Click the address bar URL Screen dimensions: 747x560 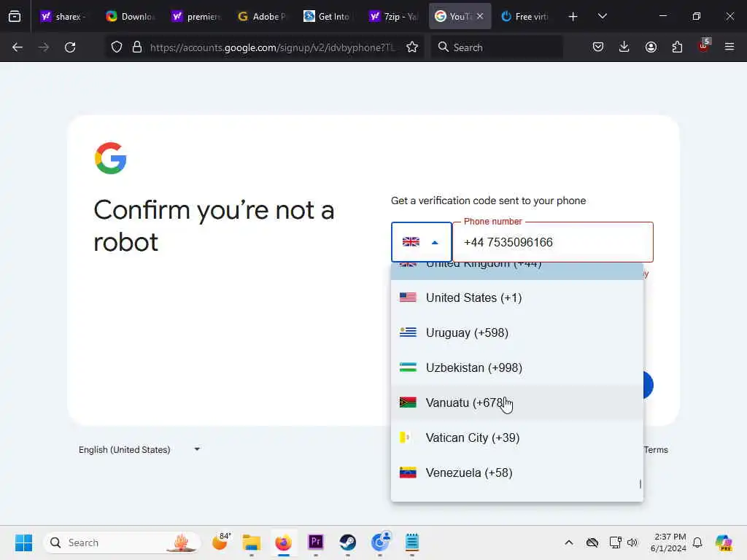pyautogui.click(x=273, y=47)
